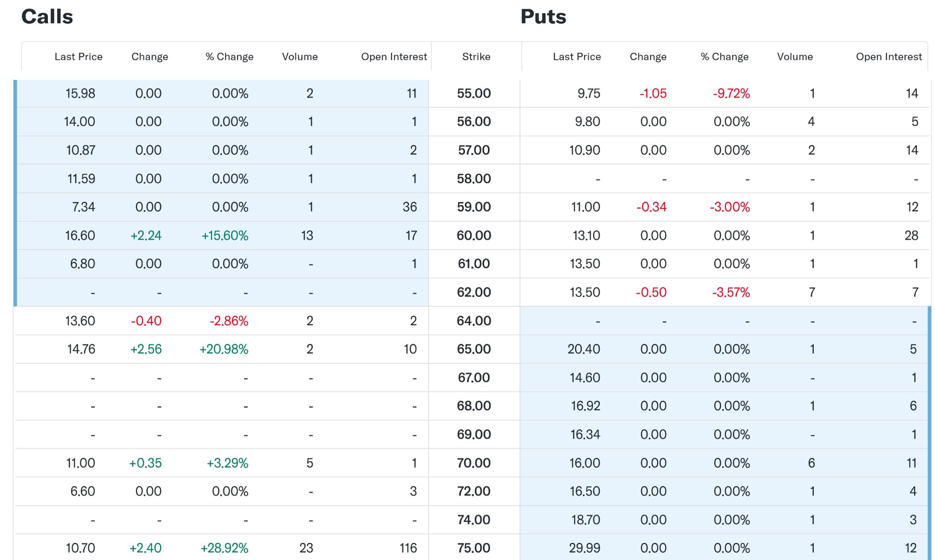Click put last price 29.99
The image size is (935, 560).
click(585, 548)
